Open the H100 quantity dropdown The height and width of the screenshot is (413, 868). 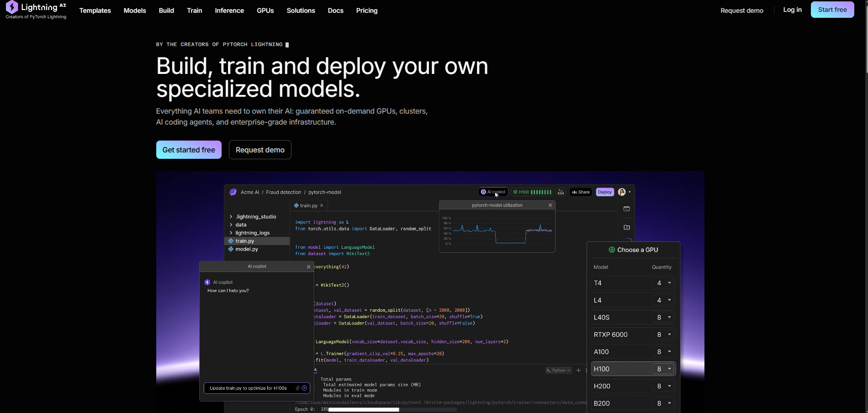663,369
